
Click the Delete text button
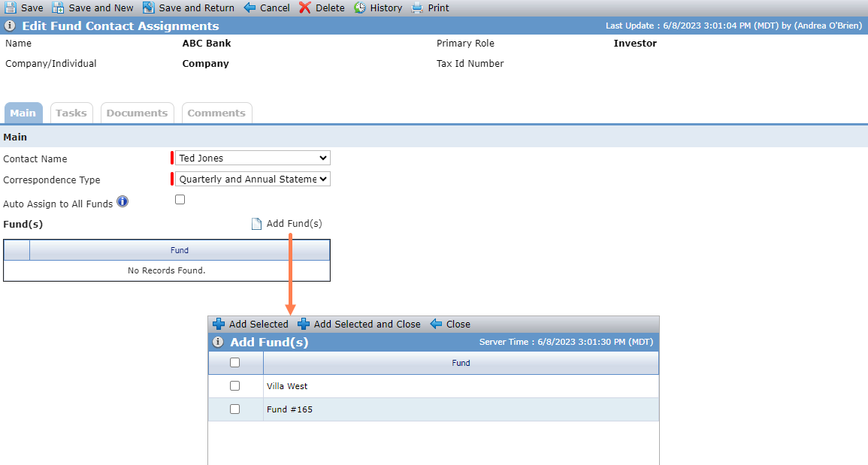point(330,8)
